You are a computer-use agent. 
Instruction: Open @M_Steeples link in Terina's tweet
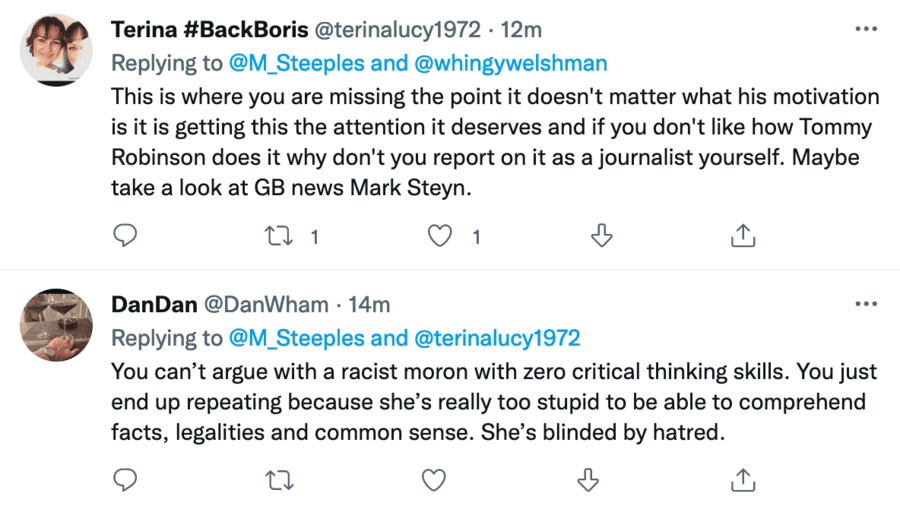click(288, 63)
